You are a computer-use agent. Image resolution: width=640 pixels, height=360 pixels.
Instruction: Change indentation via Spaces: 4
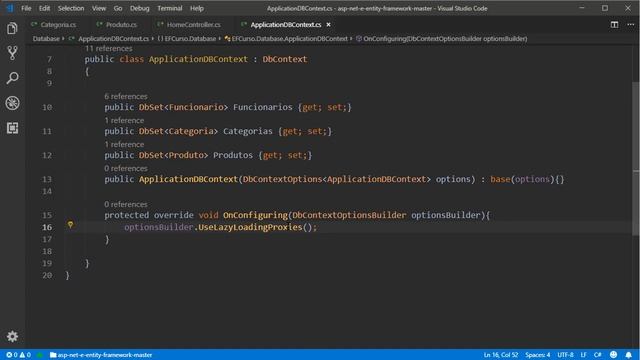pyautogui.click(x=538, y=355)
